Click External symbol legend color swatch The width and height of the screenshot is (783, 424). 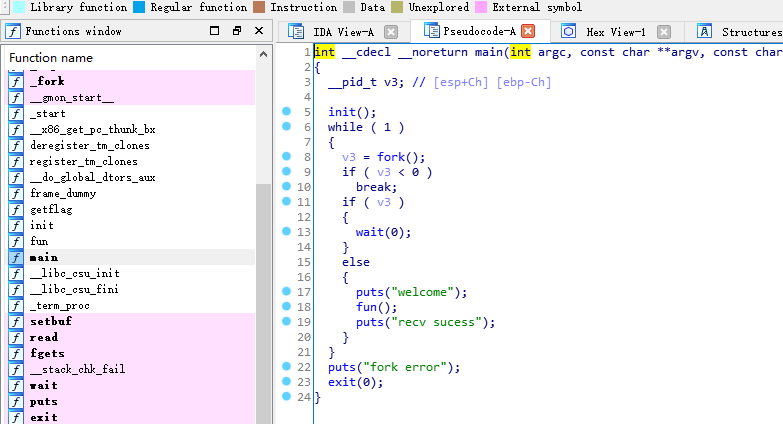[481, 7]
